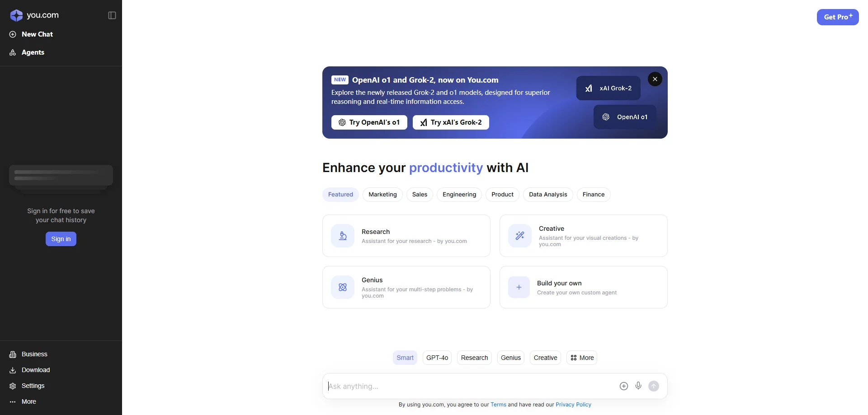
Task: Select the Engineering category tab
Action: point(459,195)
